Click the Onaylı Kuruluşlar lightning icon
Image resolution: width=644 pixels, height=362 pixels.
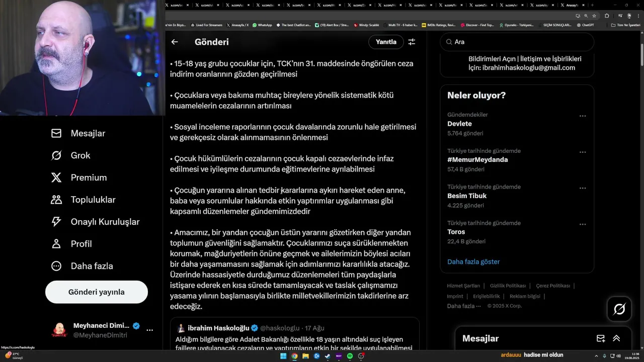[x=56, y=222]
